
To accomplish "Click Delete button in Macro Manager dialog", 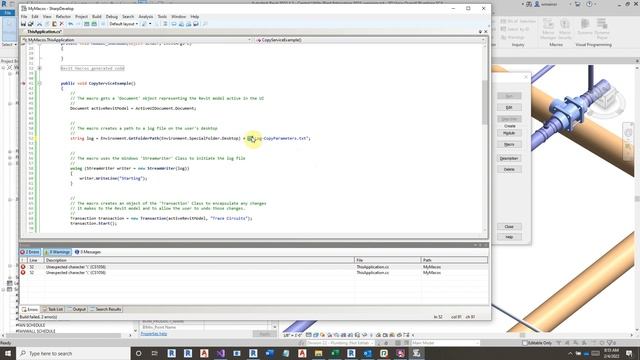I will coord(509,169).
